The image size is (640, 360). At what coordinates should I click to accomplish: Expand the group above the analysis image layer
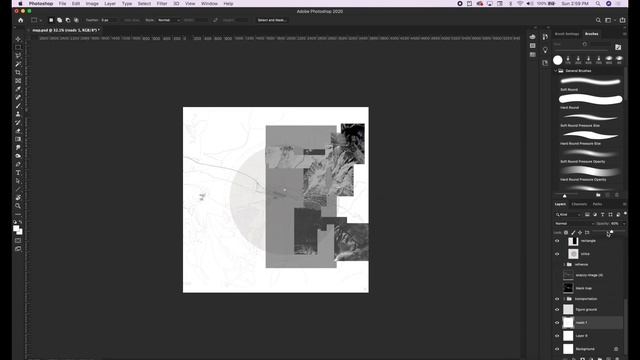[x=564, y=264]
